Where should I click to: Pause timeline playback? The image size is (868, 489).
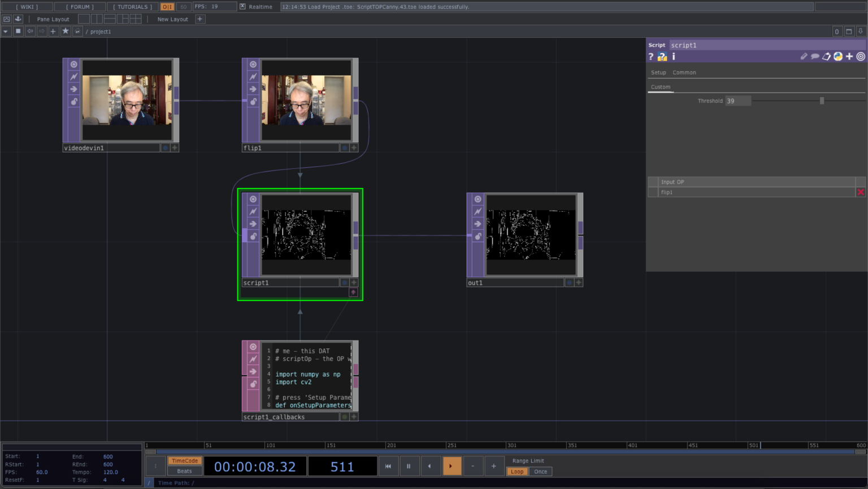[409, 466]
